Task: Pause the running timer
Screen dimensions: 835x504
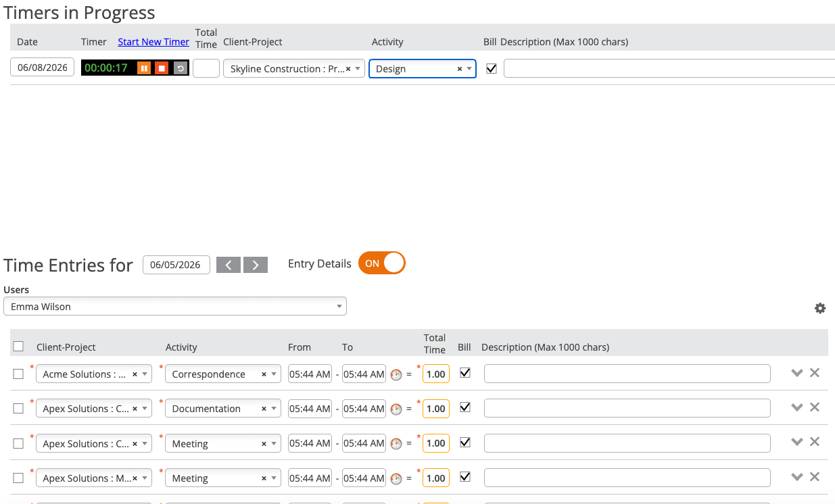Action: (x=144, y=68)
